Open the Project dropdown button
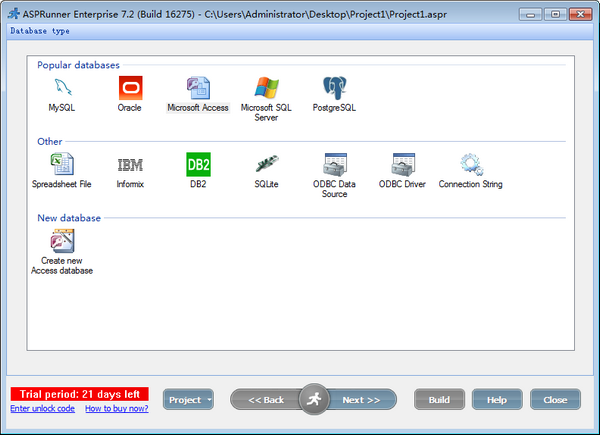Screen dimensions: 600x435 188,400
